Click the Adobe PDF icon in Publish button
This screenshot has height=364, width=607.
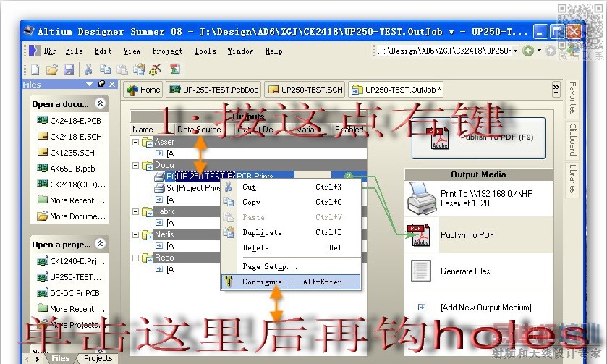(439, 138)
